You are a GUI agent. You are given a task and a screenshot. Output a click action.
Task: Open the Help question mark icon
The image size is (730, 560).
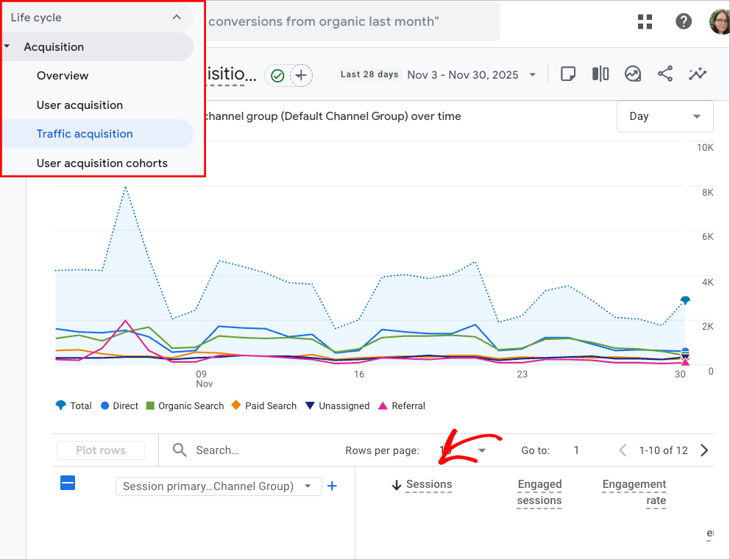(x=684, y=21)
